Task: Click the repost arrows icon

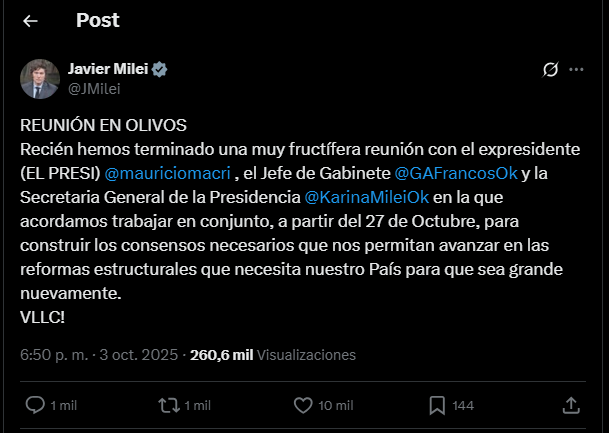Action: pos(170,405)
